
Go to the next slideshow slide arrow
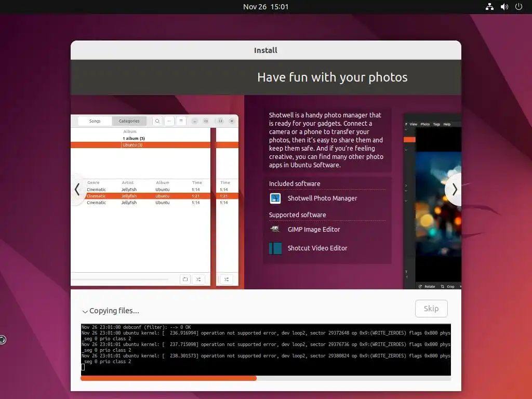pyautogui.click(x=454, y=189)
